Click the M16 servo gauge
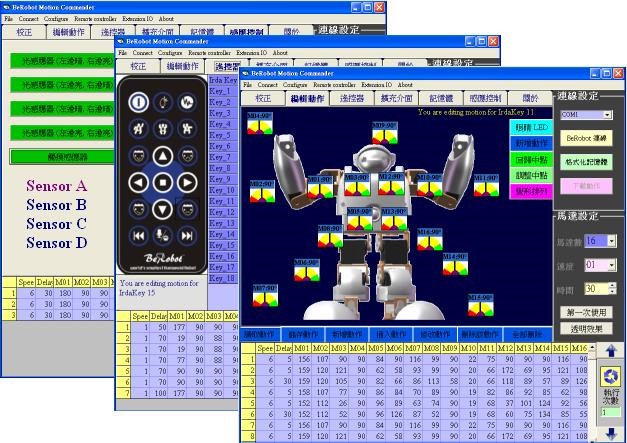The height and width of the screenshot is (443, 627). 430,239
